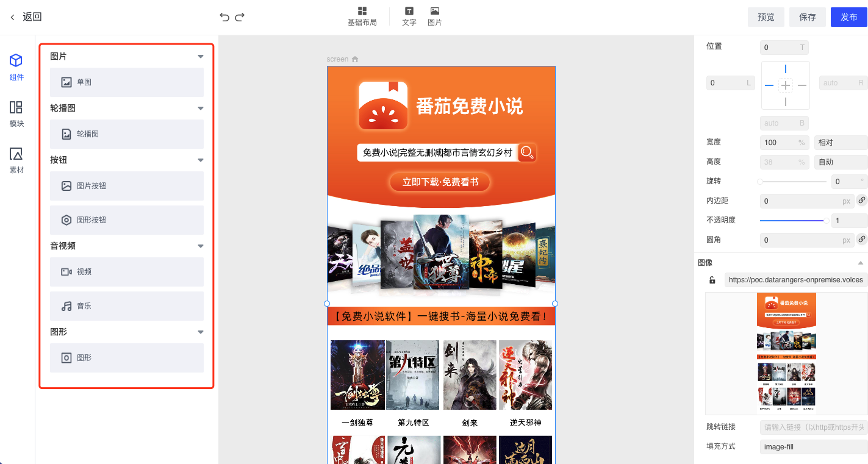The height and width of the screenshot is (464, 868).
Task: Click the position T input field
Action: pyautogui.click(x=785, y=48)
